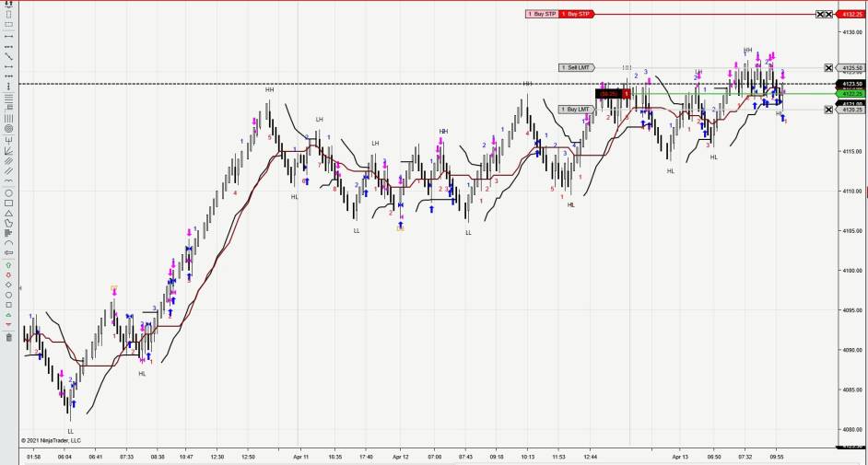Select the Arc drawing tool
Screen dimensions: 868x465
(9, 243)
